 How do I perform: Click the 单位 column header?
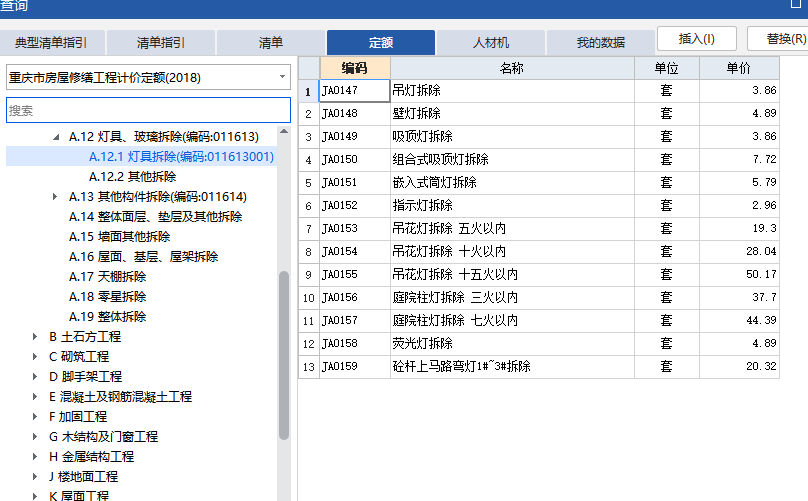coord(667,68)
